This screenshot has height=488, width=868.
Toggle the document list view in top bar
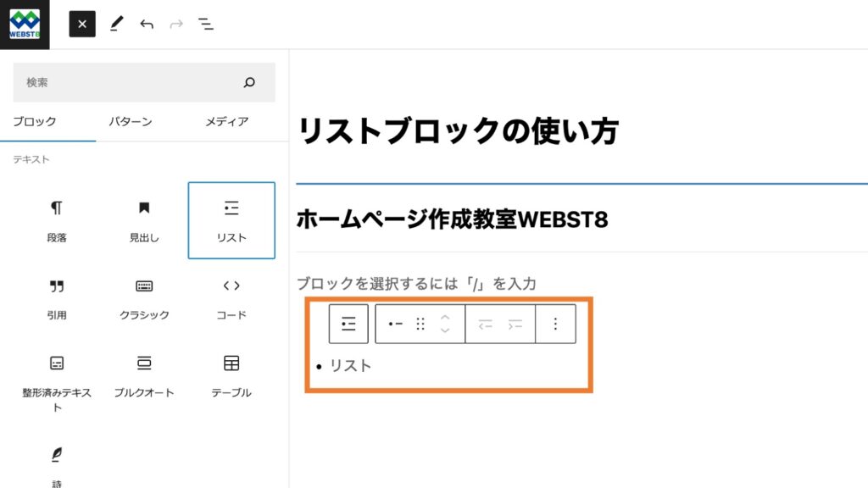205,24
